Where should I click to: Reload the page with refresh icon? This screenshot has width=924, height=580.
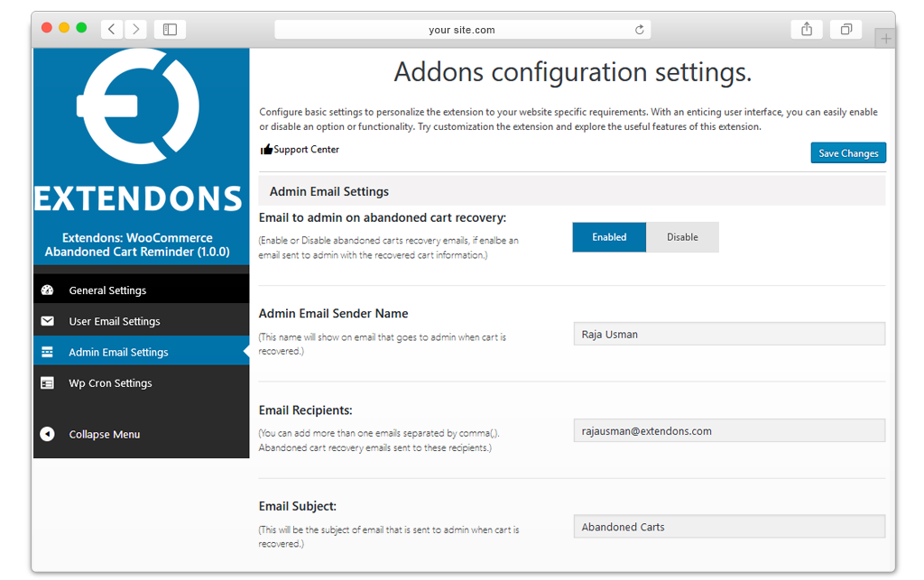pyautogui.click(x=640, y=30)
